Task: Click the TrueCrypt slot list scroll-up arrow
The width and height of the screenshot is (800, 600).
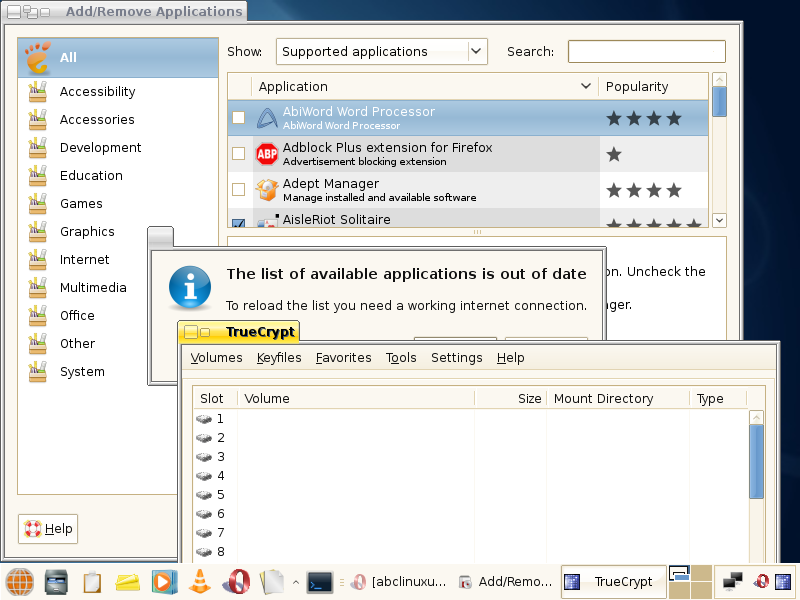Action: 757,417
